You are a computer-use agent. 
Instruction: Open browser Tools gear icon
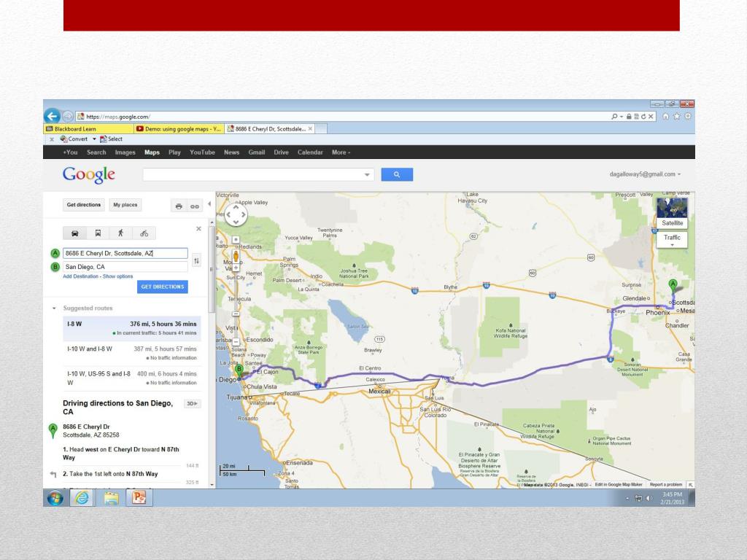(x=688, y=116)
